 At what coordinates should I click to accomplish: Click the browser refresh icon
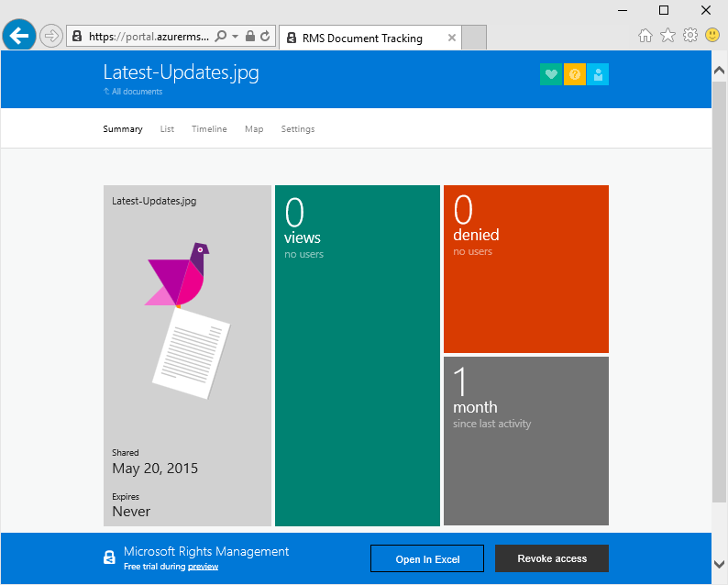(x=265, y=37)
